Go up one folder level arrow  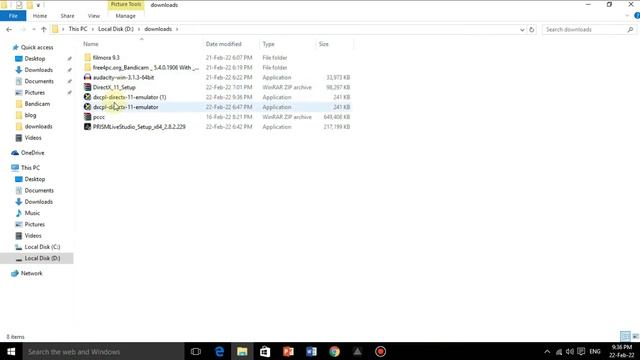(x=44, y=29)
